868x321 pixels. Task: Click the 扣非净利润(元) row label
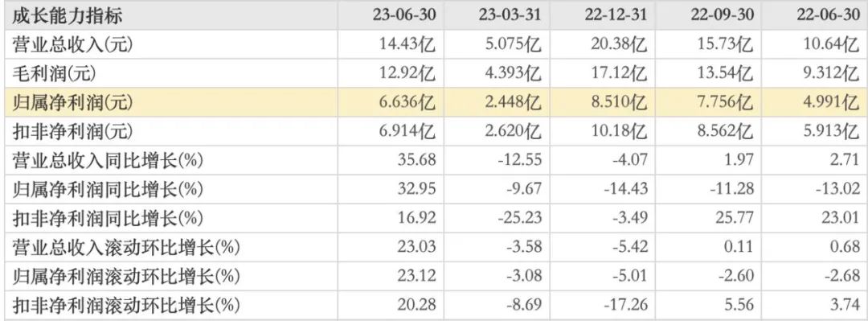[72, 131]
